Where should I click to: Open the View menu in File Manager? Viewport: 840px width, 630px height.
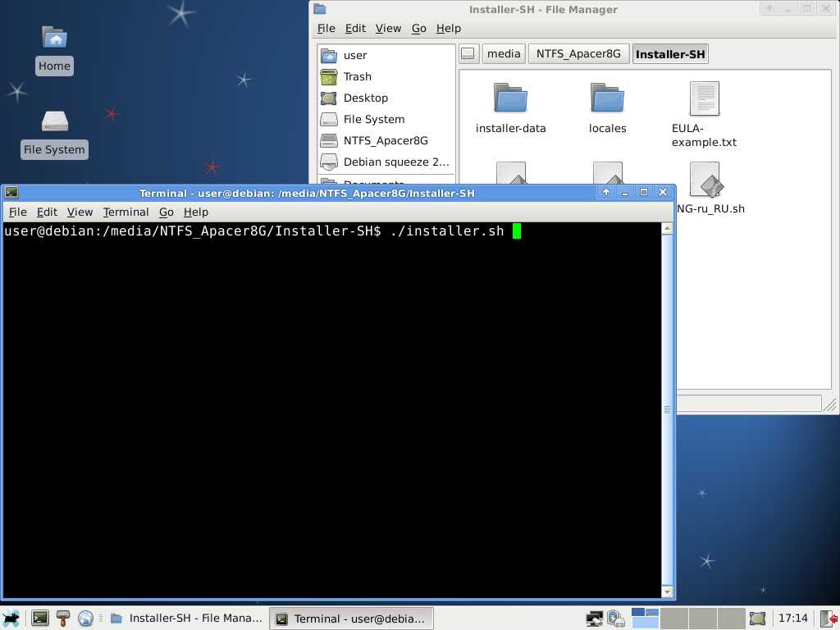click(x=388, y=28)
